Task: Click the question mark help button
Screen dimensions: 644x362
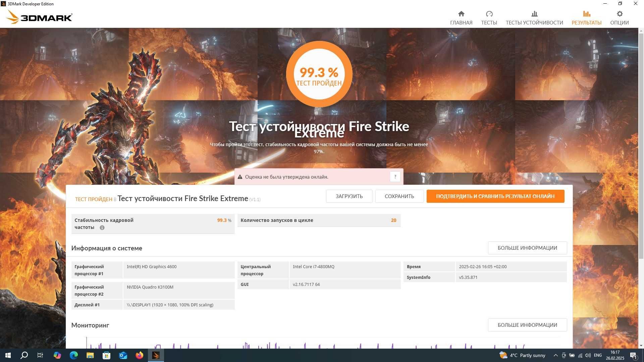Action: point(395,177)
